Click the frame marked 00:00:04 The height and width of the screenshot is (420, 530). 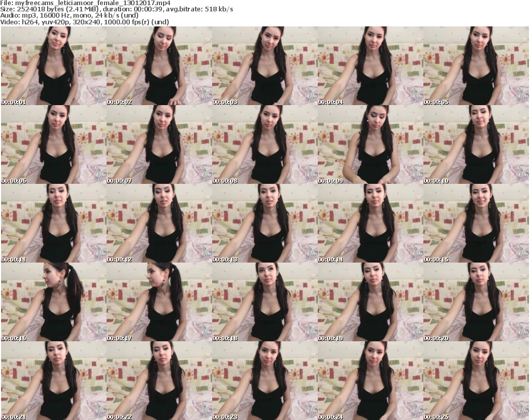tap(370, 66)
